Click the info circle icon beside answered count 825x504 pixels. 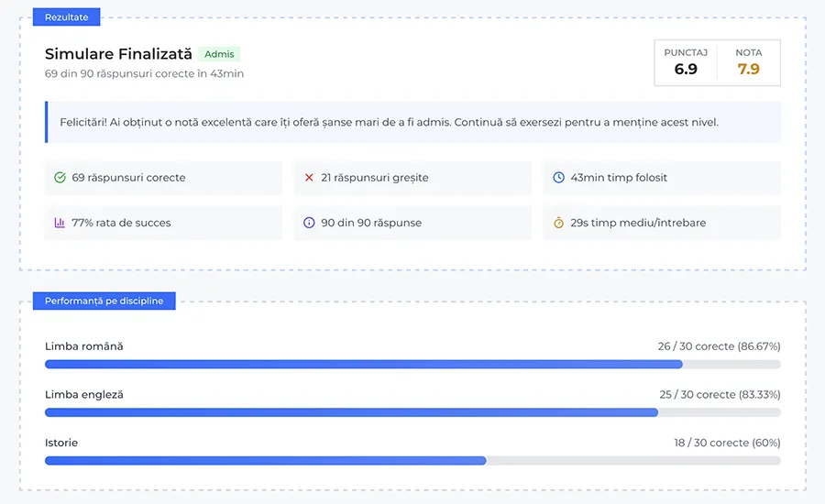(x=310, y=223)
